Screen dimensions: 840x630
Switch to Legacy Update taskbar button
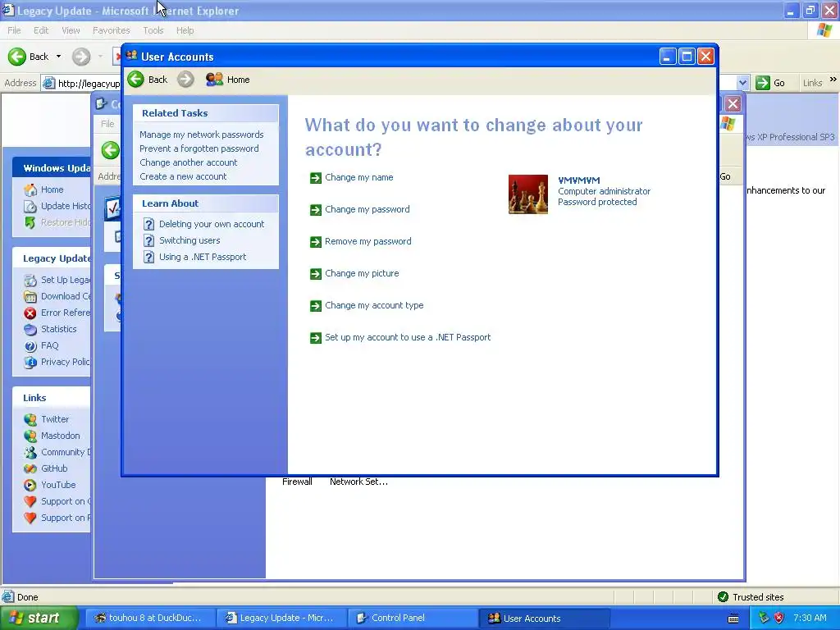(282, 619)
